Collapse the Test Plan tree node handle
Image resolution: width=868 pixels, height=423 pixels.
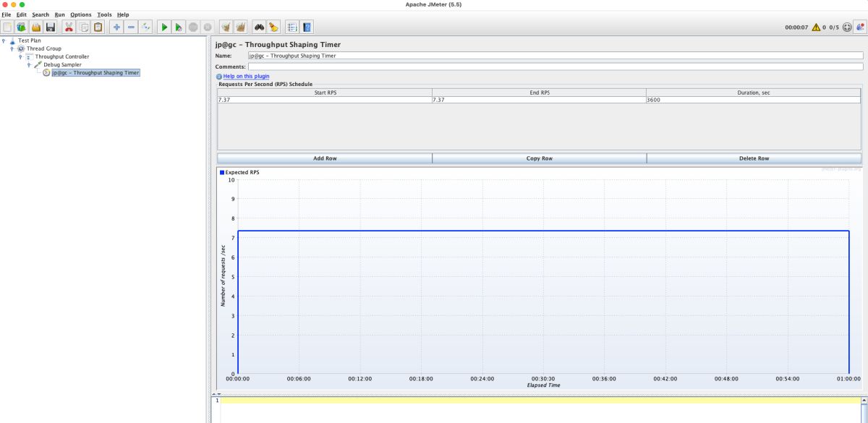4,40
